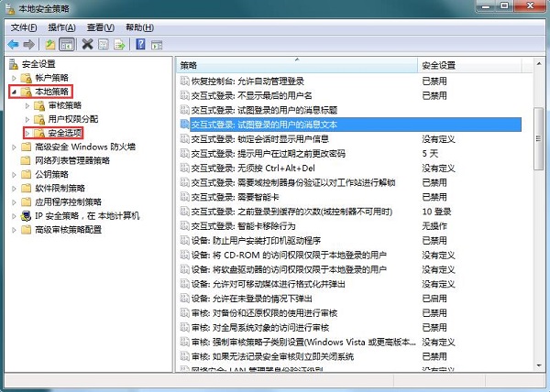Toggle the show/hide console tree icon
The image size is (550, 392).
click(67, 43)
